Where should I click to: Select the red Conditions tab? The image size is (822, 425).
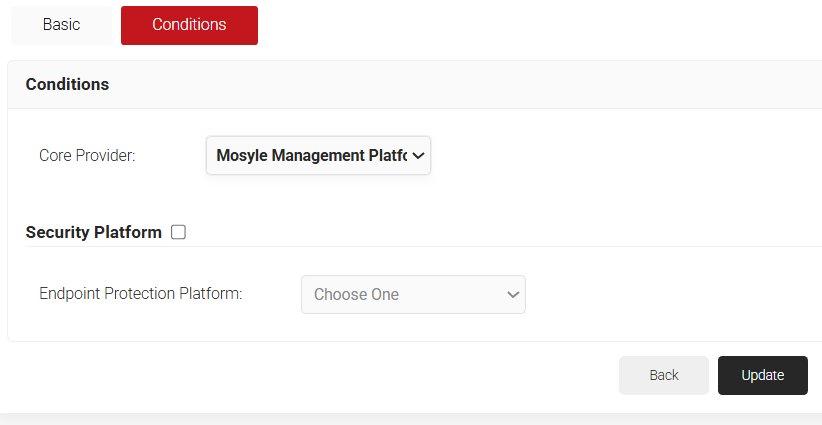[189, 25]
